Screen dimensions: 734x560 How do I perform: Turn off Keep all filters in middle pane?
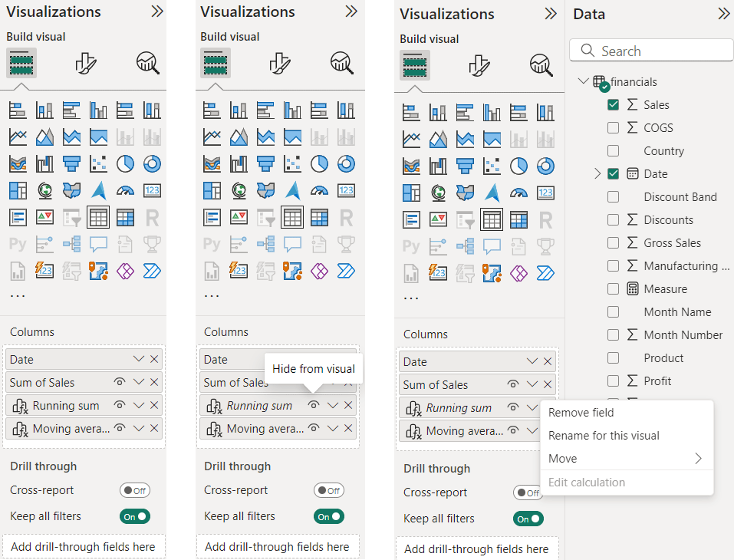click(329, 516)
